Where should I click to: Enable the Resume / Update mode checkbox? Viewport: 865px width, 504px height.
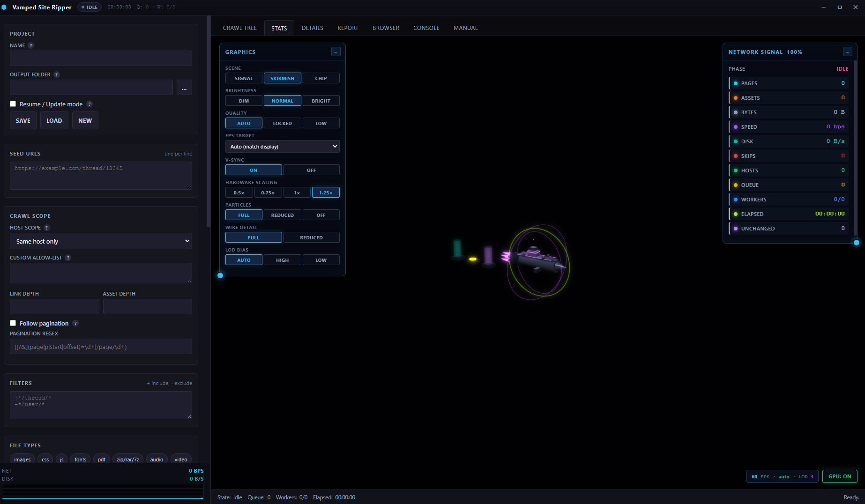click(13, 104)
